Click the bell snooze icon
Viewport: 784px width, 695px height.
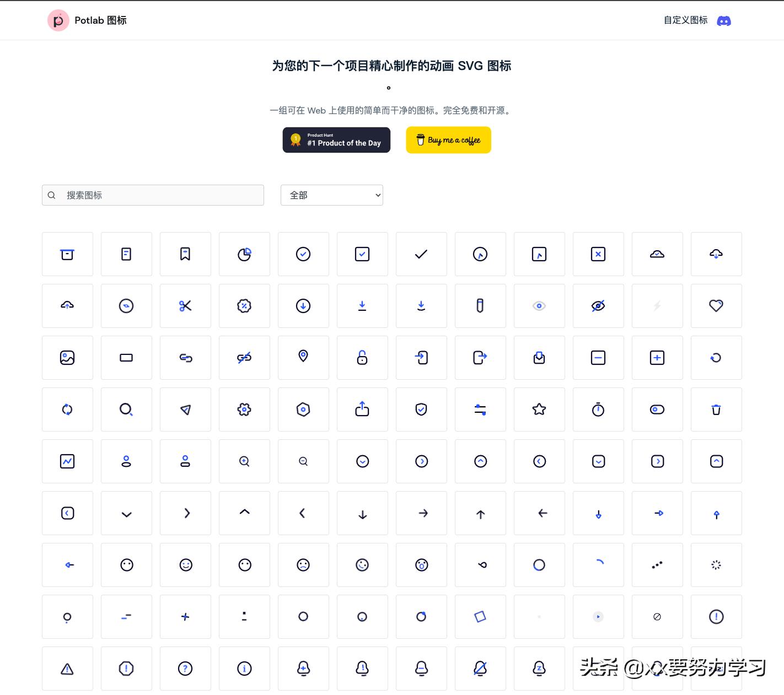[x=539, y=669]
